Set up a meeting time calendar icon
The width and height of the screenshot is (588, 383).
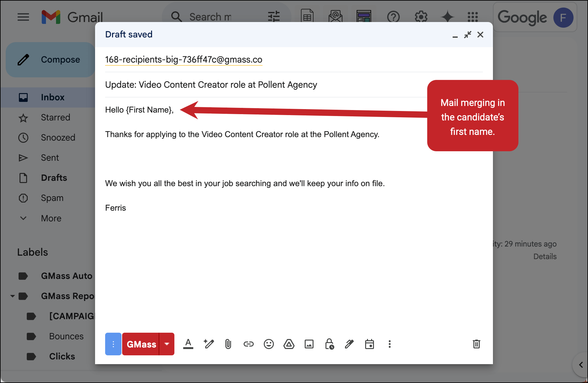coord(370,344)
